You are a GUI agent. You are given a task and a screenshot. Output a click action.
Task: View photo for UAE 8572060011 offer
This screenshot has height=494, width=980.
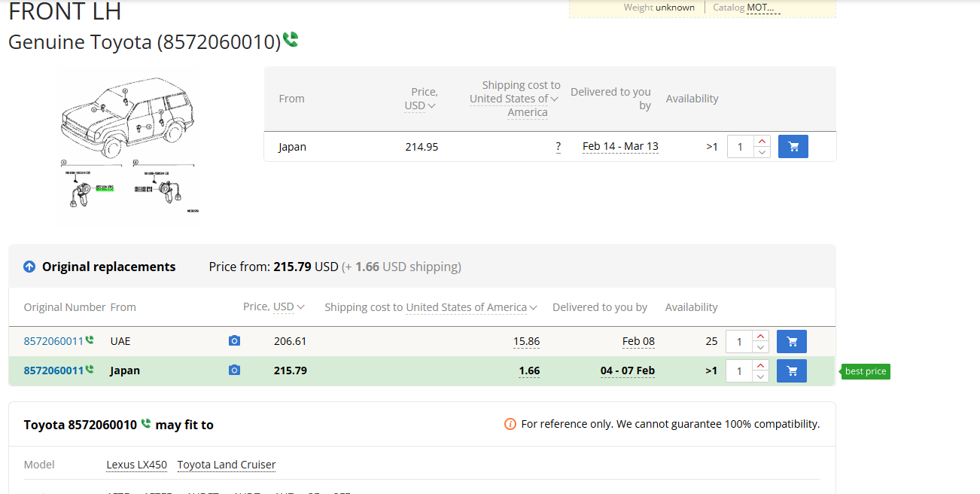click(x=234, y=341)
